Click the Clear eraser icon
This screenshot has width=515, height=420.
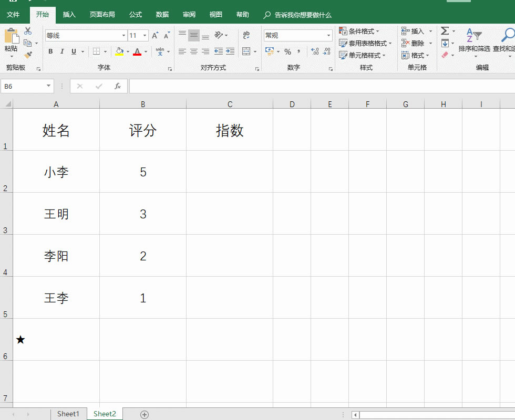tap(445, 55)
